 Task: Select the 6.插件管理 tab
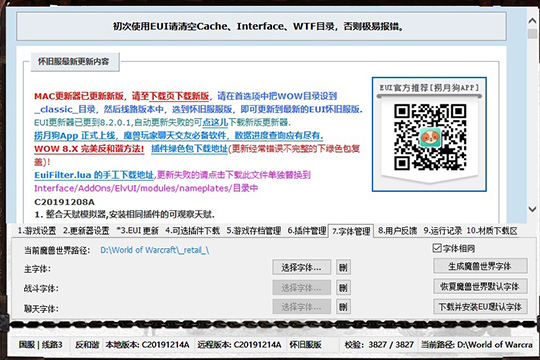[x=307, y=230]
